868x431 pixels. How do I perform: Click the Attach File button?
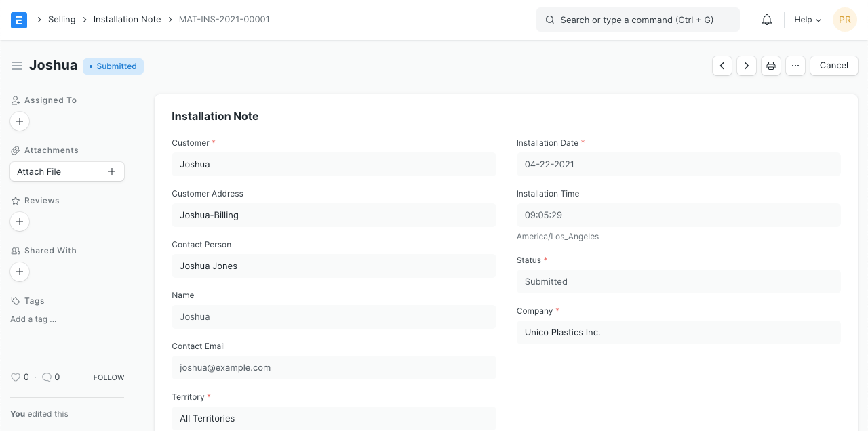coord(67,171)
